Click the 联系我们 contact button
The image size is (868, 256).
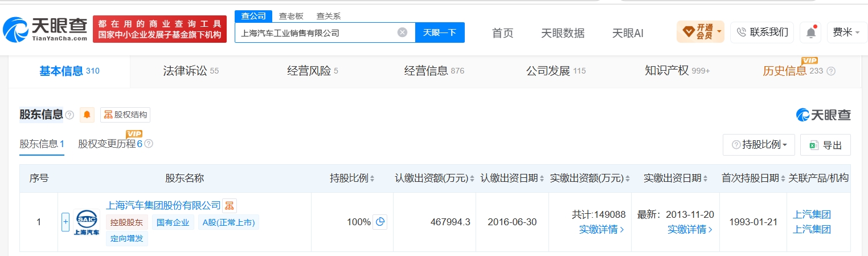tap(762, 32)
